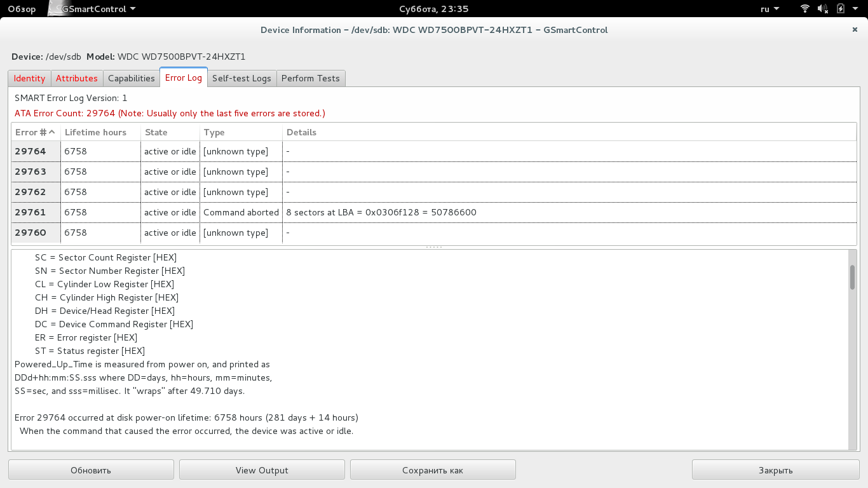
Task: Open the Wi-Fi network status icon
Action: (x=805, y=9)
